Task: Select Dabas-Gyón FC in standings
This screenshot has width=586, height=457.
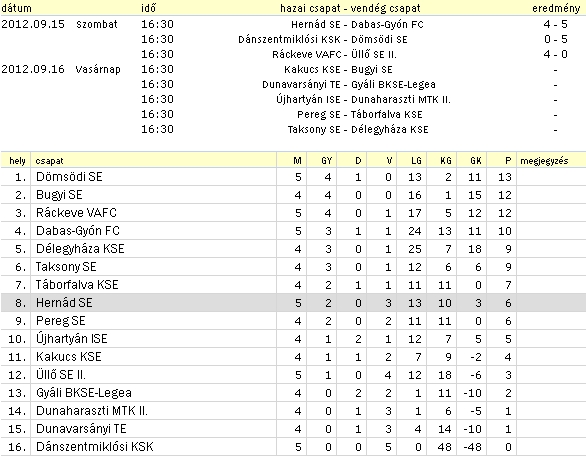Action: (x=78, y=231)
